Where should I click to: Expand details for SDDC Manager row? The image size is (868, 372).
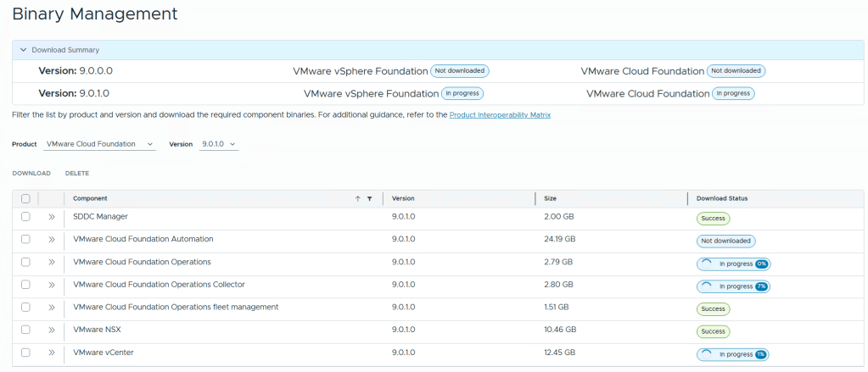click(x=51, y=217)
